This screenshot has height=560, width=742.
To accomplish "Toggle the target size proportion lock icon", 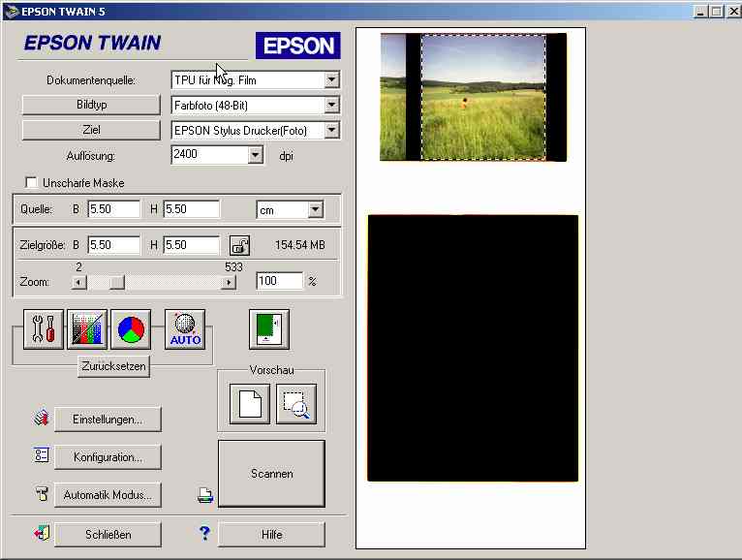I will pos(239,245).
